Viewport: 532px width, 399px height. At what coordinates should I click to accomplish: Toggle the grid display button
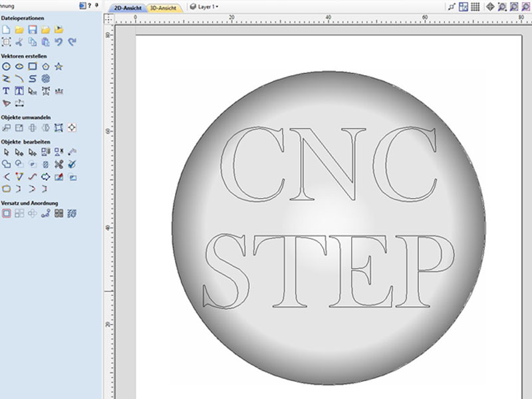[475, 7]
